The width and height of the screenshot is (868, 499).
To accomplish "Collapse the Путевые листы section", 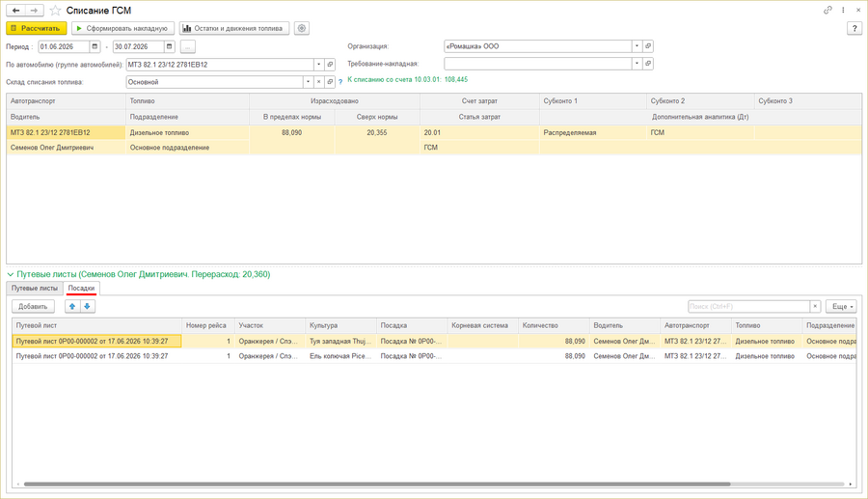I will click(x=11, y=274).
